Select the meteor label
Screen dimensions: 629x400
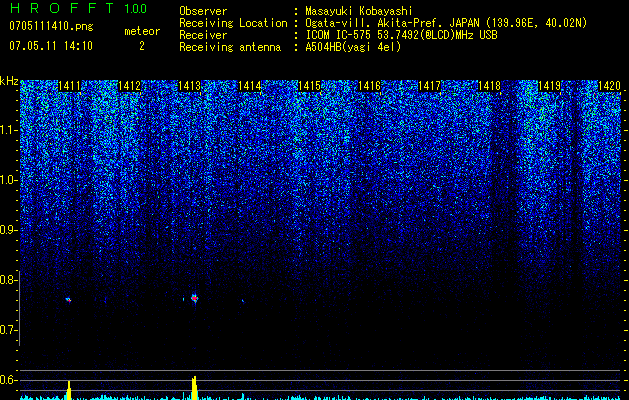142,31
